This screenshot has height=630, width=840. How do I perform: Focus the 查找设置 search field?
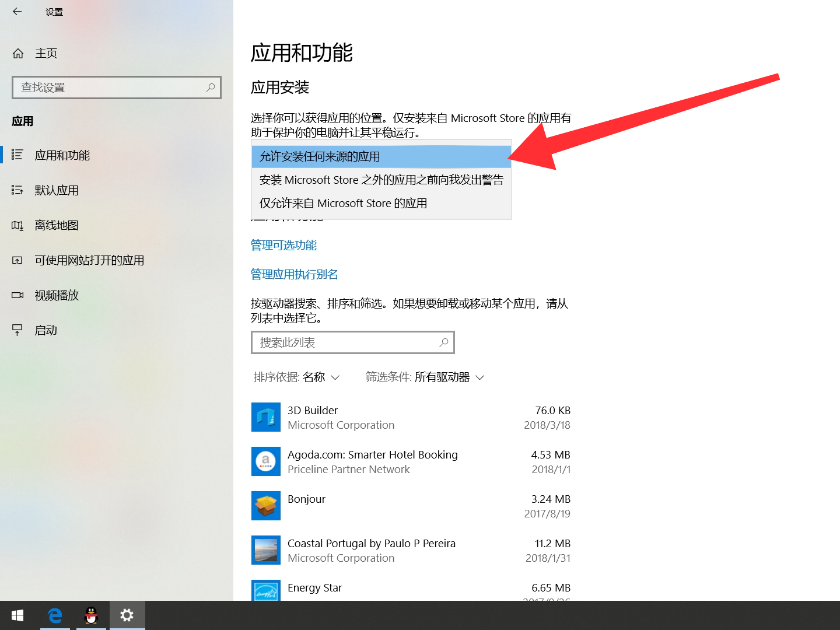[x=117, y=87]
